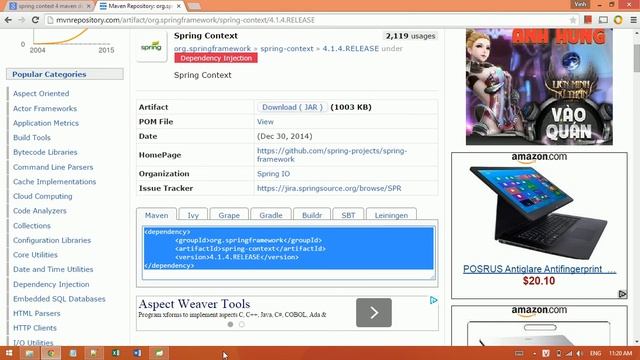The image size is (640, 360).
Task: Open Application Metrics category
Action: [x=46, y=123]
